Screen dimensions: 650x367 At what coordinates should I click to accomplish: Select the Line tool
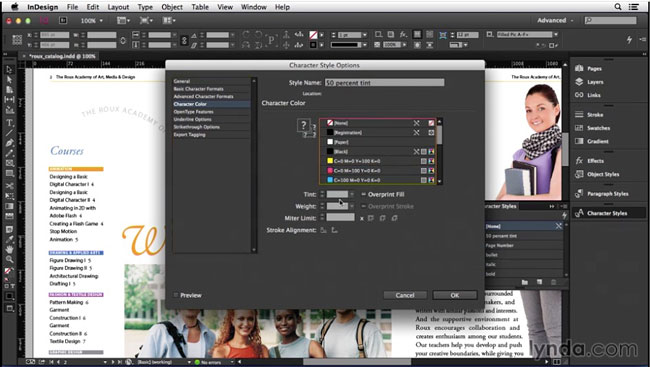10,133
